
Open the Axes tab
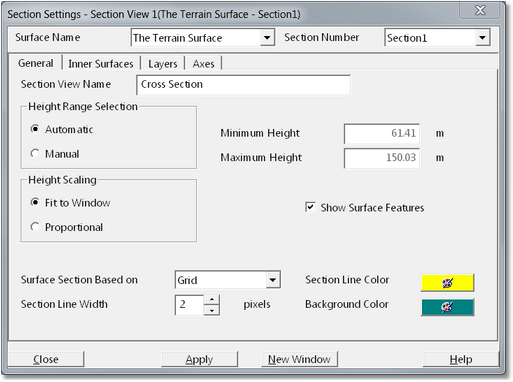pyautogui.click(x=203, y=64)
